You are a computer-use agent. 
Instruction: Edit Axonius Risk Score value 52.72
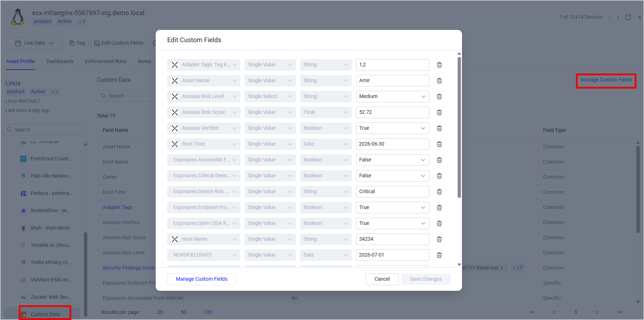point(392,112)
